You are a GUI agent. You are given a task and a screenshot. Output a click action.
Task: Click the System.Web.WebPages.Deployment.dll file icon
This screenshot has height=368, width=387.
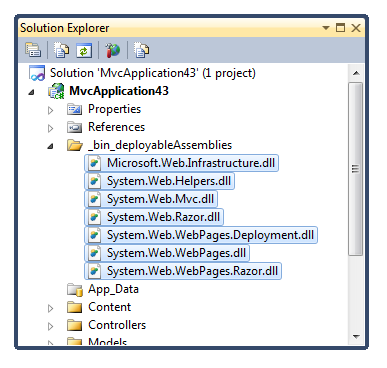coord(94,235)
